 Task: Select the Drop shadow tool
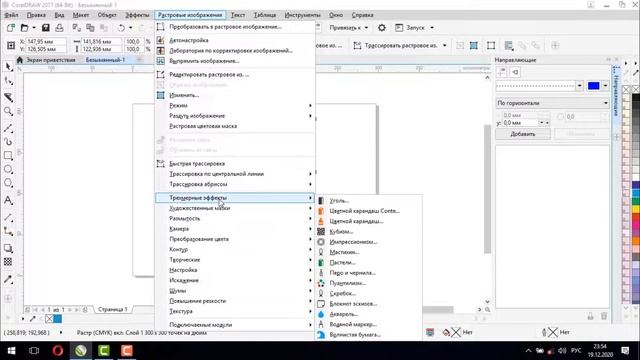pyautogui.click(x=8, y=249)
